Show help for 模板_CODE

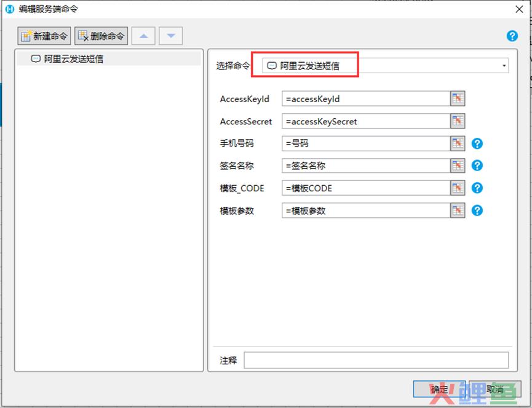pos(477,188)
